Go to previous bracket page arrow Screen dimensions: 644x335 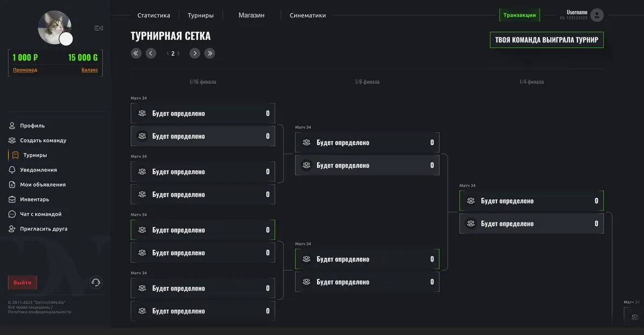151,53
